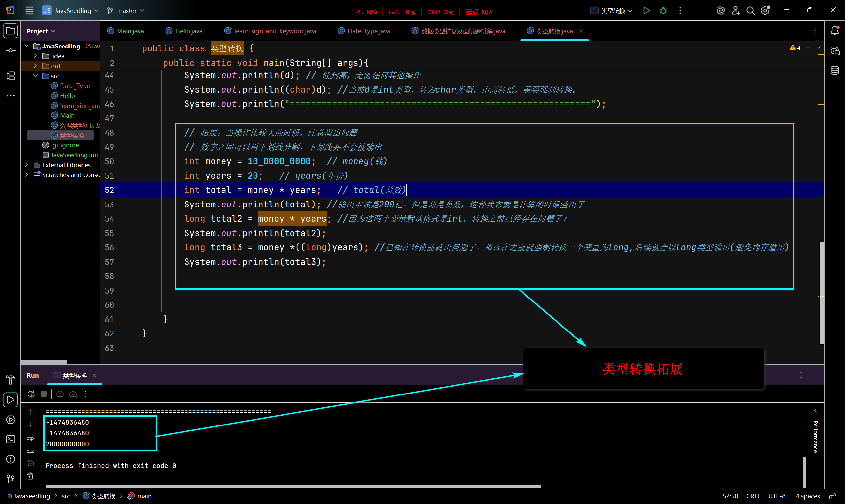Viewport: 845px width, 504px height.
Task: Open the Services tool window icon
Action: [11, 420]
